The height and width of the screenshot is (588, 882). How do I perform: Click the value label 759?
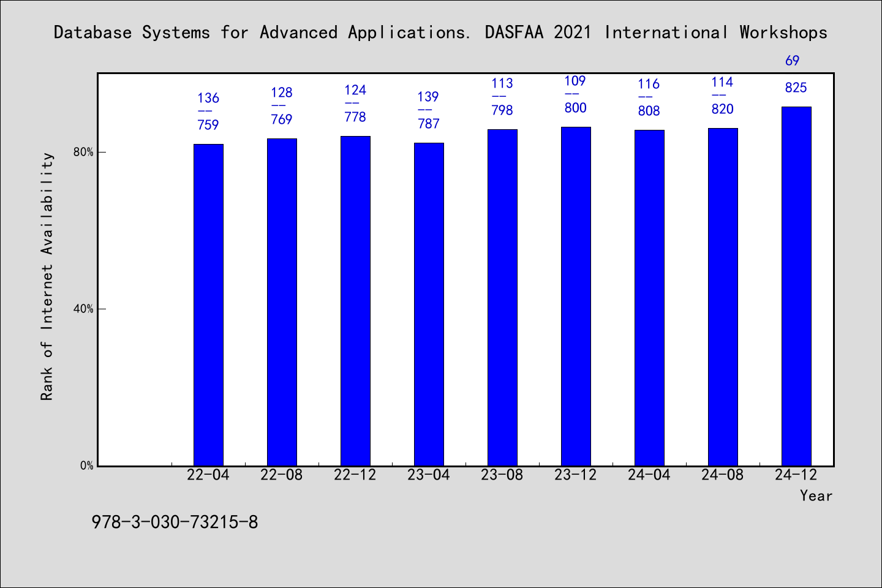point(208,125)
